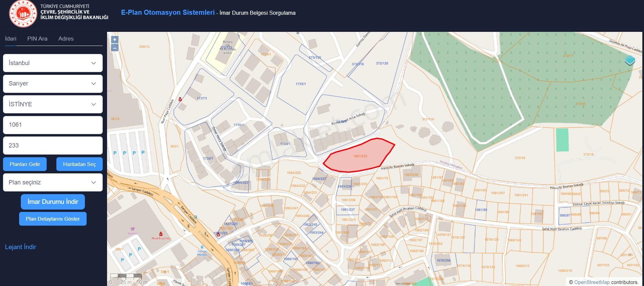Click parcel label 1732/1 on map
Viewport: 644px width, 286px height.
pyautogui.click(x=208, y=158)
